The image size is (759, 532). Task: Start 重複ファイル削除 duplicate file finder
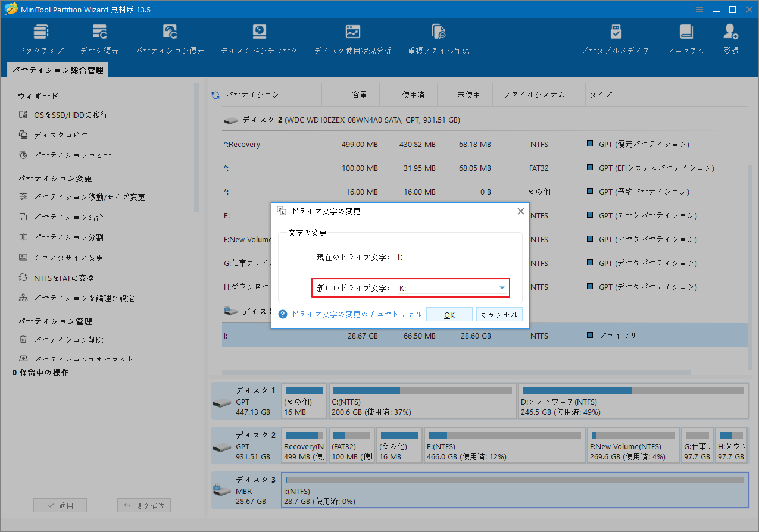(x=438, y=37)
